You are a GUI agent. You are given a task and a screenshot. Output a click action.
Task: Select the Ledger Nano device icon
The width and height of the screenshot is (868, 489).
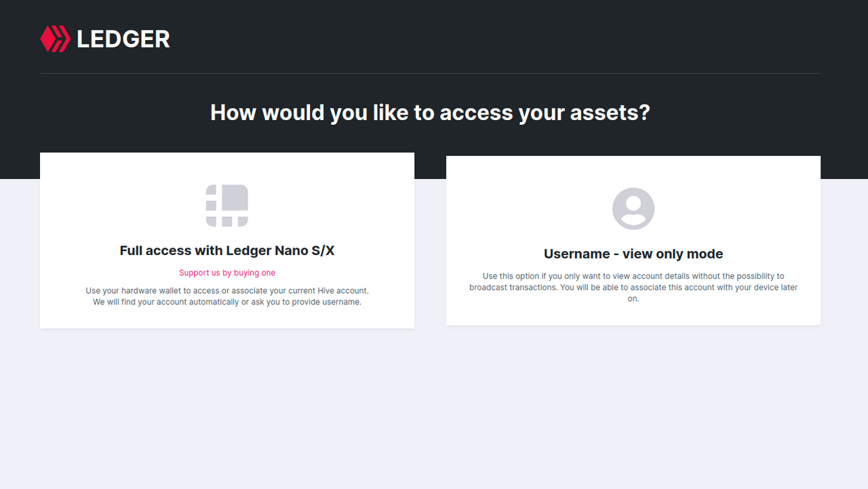pyautogui.click(x=227, y=206)
